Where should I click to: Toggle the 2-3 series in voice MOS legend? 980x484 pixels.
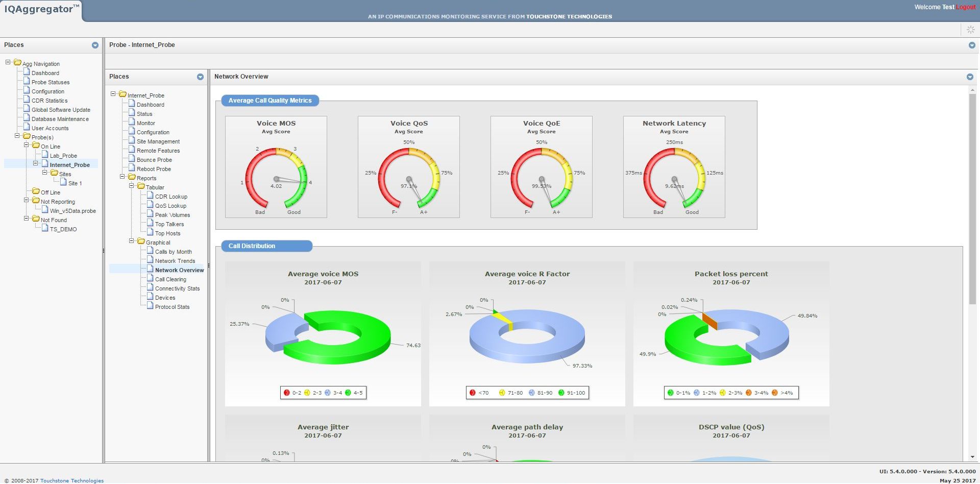(x=313, y=393)
